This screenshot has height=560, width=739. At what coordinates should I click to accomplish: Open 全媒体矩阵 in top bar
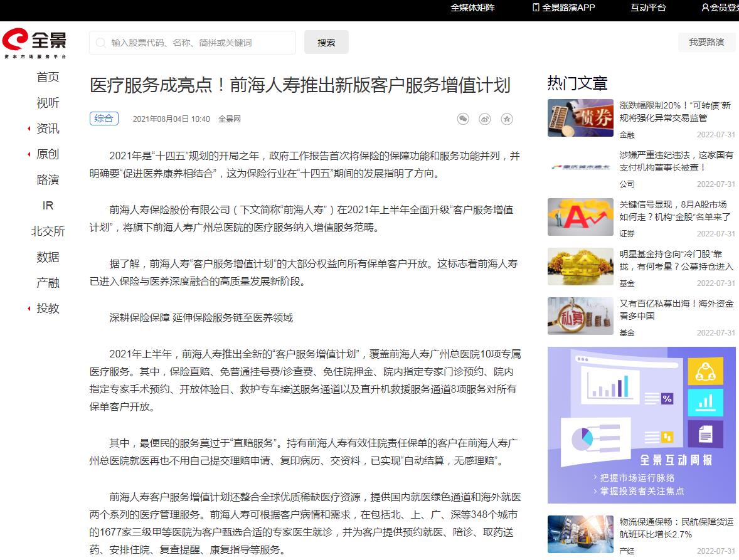[473, 7]
